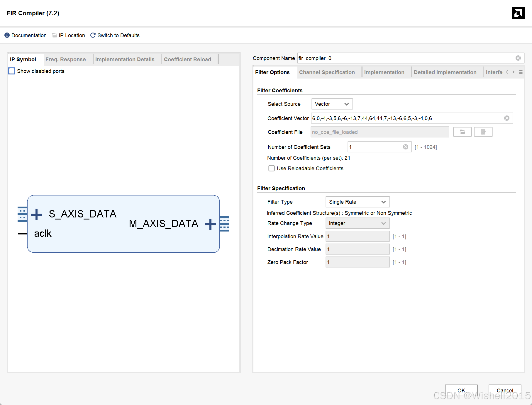532x405 pixels.
Task: Open tab list menu icon
Action: (x=521, y=72)
